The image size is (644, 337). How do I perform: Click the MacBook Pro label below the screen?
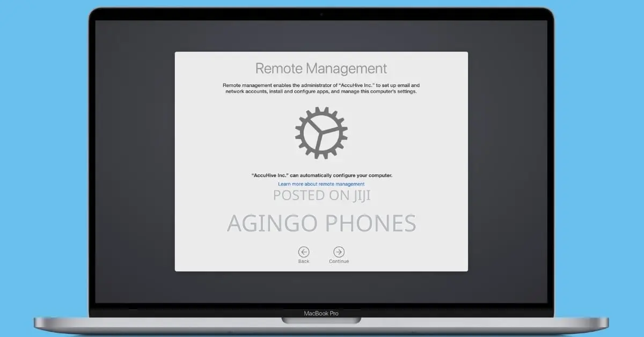[321, 313]
